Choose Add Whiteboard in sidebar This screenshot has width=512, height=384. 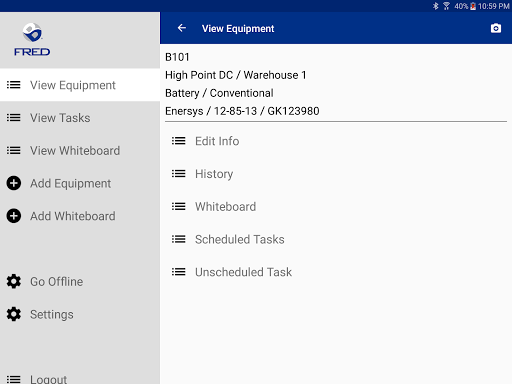click(x=80, y=216)
